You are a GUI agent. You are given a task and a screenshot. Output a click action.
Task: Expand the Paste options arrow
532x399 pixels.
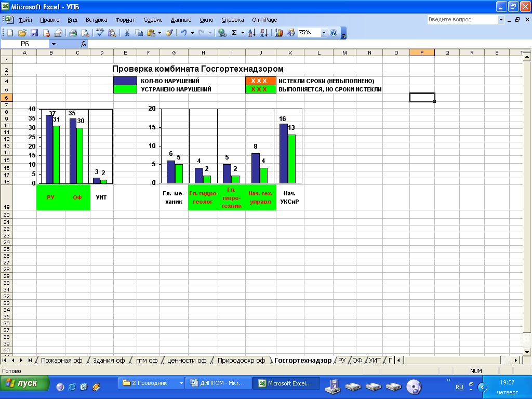point(159,33)
